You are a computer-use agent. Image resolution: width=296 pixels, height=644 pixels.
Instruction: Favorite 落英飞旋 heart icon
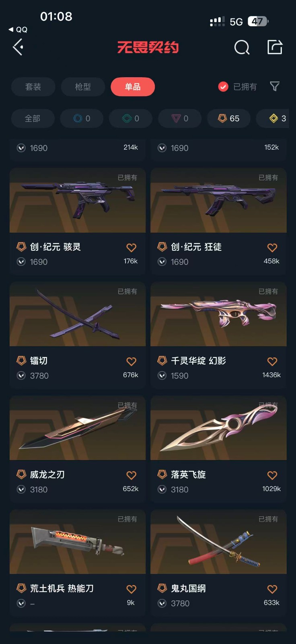(x=272, y=475)
